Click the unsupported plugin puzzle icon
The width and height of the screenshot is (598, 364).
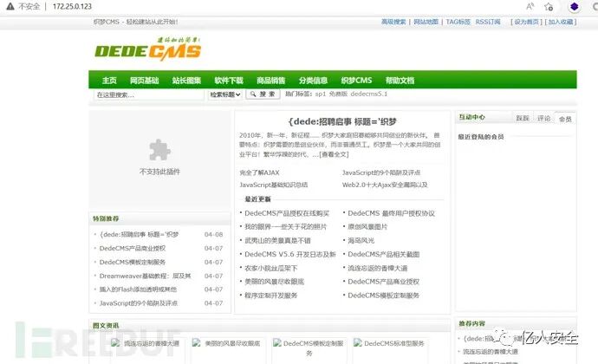[159, 150]
